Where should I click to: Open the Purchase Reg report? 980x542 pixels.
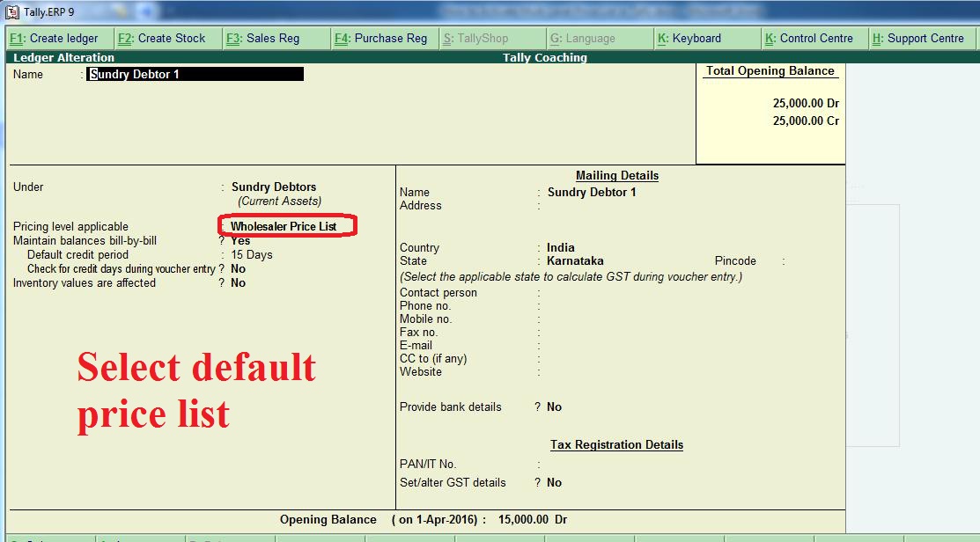click(384, 38)
